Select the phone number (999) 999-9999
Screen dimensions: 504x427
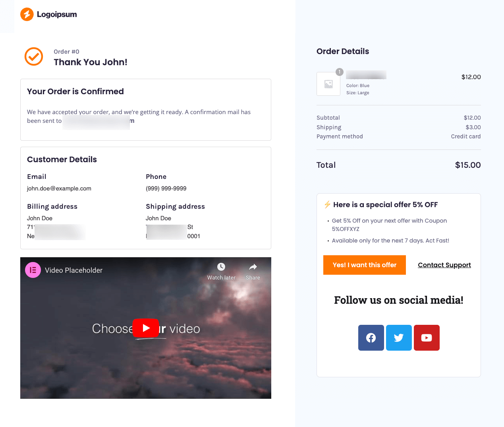(x=166, y=188)
